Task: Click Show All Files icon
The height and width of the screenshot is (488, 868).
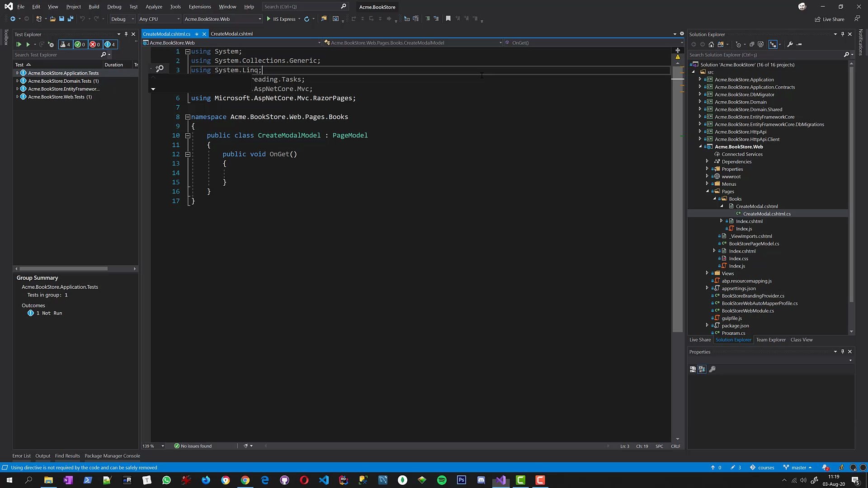Action: coord(760,44)
